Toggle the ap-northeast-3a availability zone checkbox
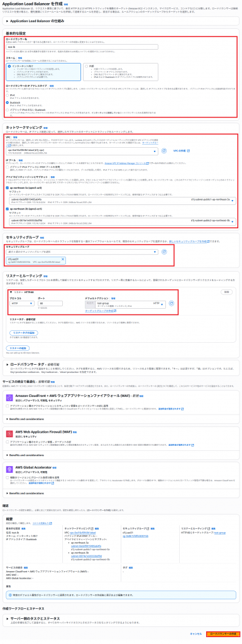242x644 pixels. (8, 187)
